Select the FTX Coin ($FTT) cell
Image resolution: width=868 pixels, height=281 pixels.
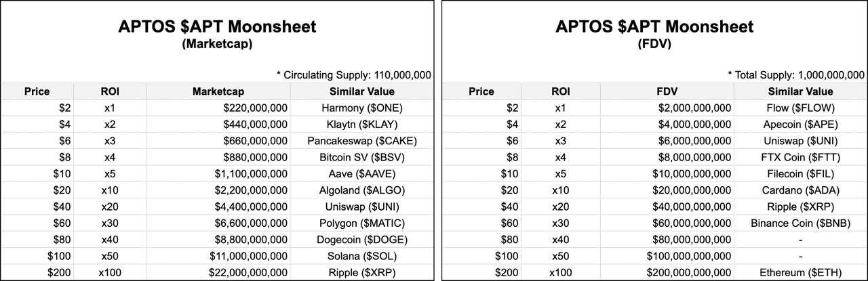800,157
